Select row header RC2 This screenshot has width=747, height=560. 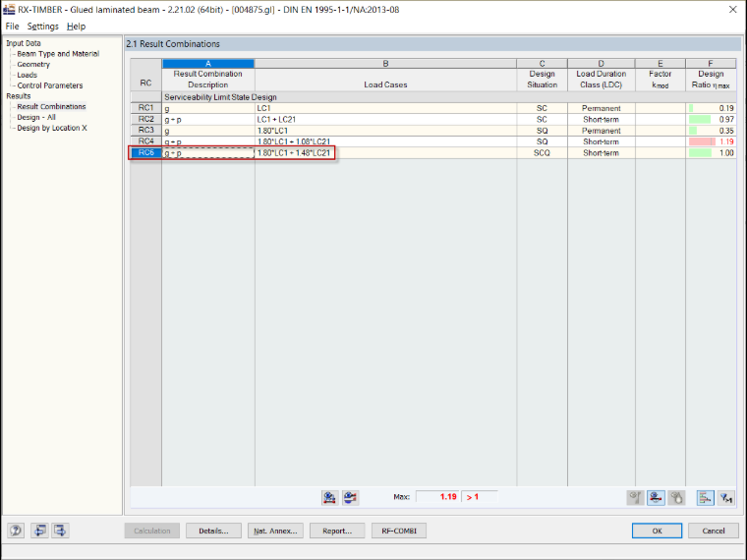click(145, 119)
